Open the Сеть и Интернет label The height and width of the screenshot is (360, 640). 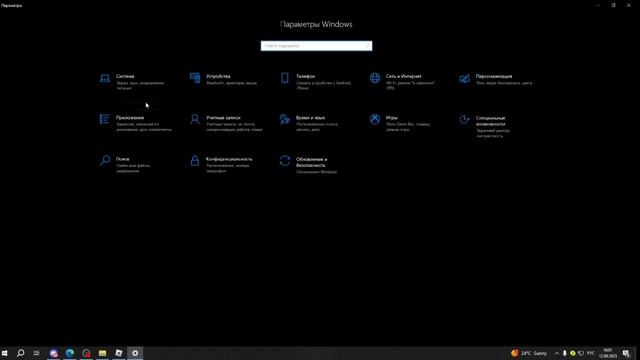pos(404,76)
